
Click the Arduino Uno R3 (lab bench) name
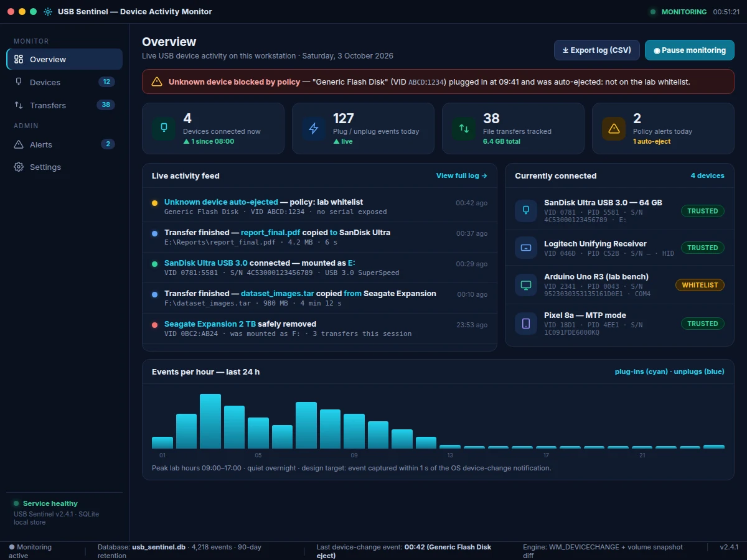point(596,276)
